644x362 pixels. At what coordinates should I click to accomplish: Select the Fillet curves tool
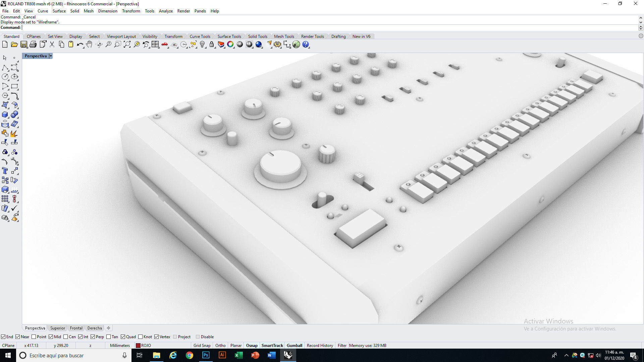14,96
